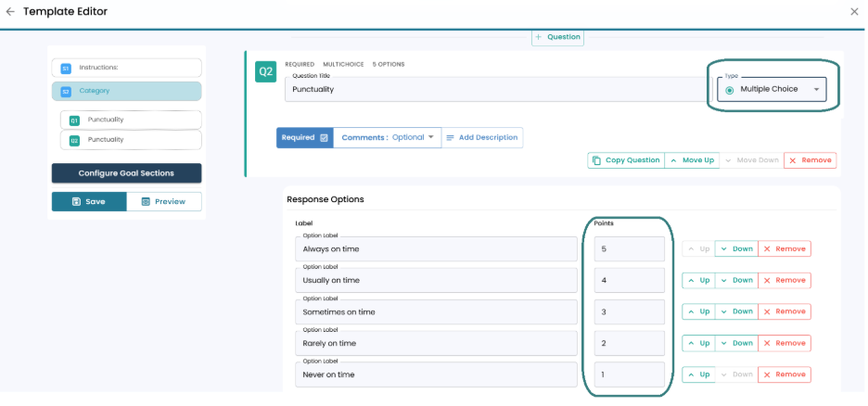
Task: Close the Template Editor with the X
Action: click(854, 12)
